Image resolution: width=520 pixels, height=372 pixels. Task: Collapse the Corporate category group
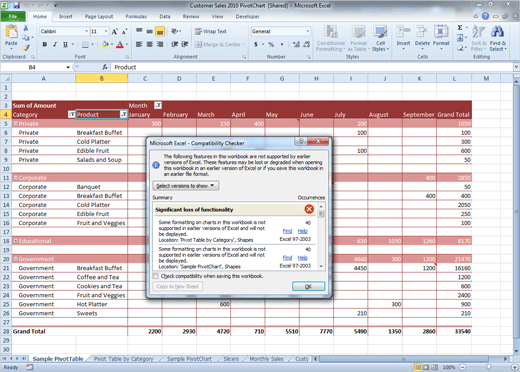tap(15, 178)
